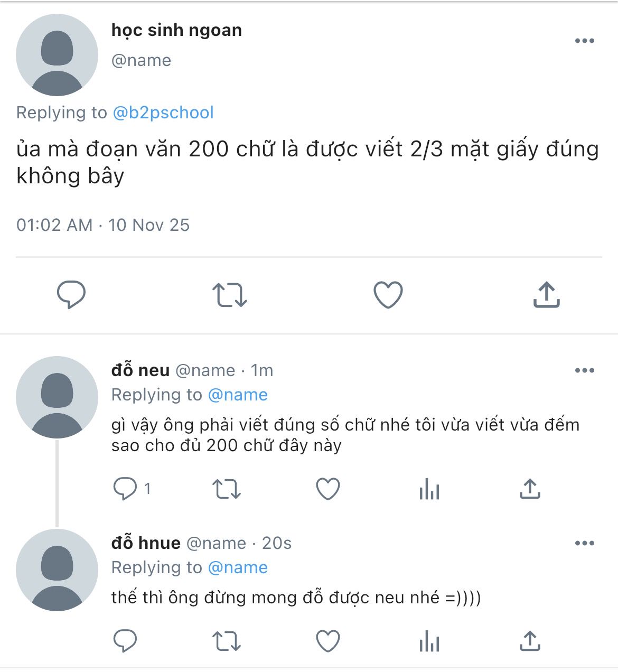Open the @b2pschool profile link
Viewport: 618px width, 672px height.
pyautogui.click(x=163, y=113)
